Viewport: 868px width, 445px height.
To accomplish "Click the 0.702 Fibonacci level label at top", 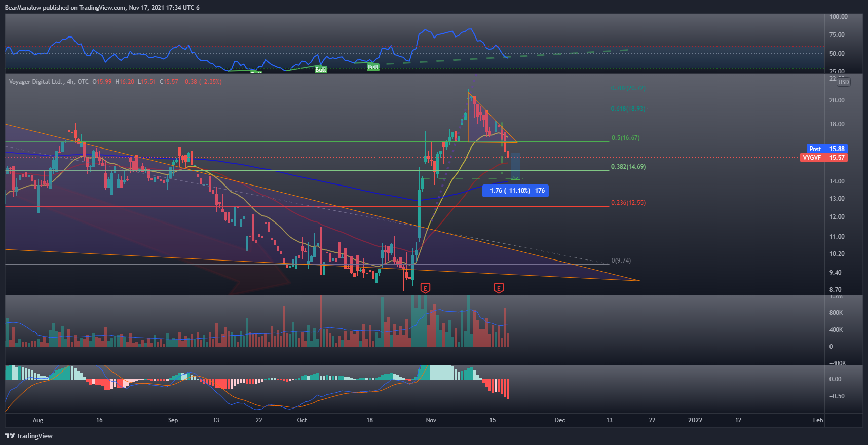I will point(628,88).
